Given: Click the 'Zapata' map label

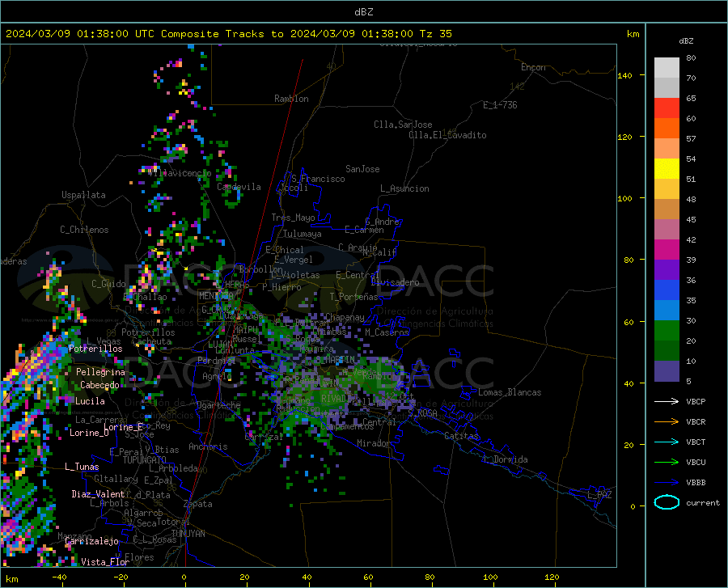Looking at the screenshot, I should click(x=198, y=504).
